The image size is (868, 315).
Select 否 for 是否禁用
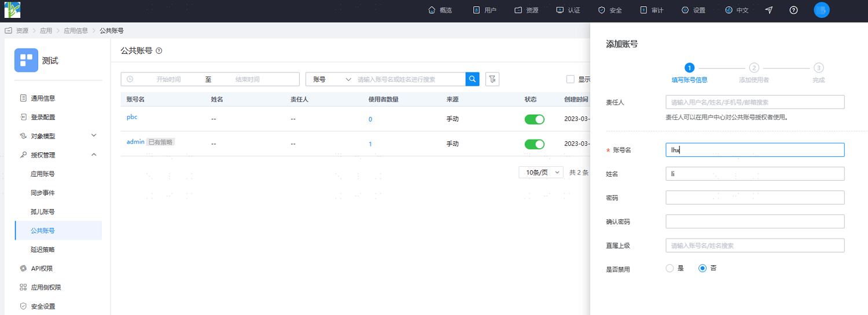703,268
